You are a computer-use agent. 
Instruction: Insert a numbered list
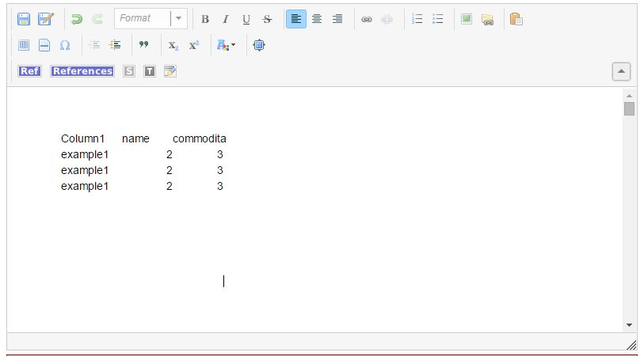(x=417, y=19)
